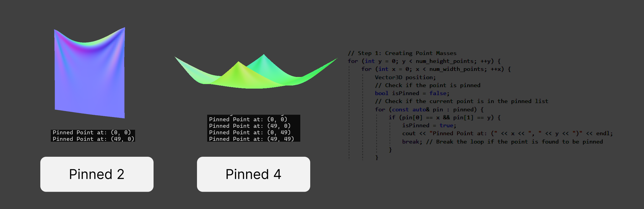644x209 pixels.
Task: Click the "Step 1: Creating Point Masses" comment
Action: 402,53
